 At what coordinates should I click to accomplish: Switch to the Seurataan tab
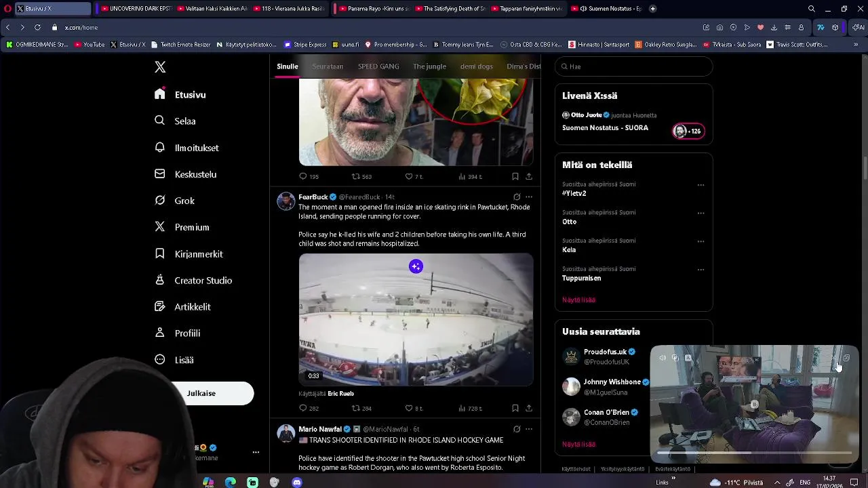tap(328, 66)
